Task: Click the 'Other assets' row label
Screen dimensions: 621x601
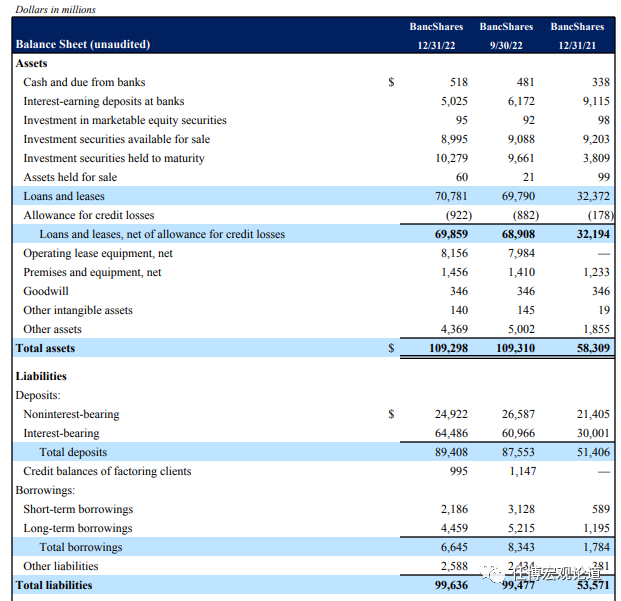Action: click(x=52, y=329)
